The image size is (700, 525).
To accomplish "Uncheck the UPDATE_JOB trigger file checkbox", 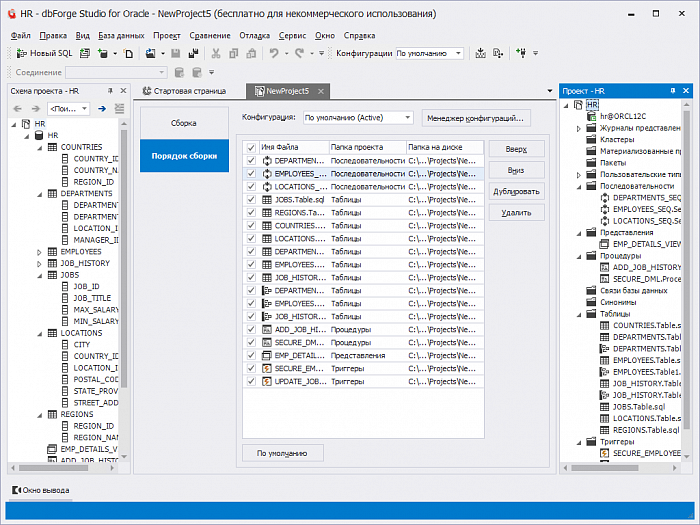I will [252, 381].
